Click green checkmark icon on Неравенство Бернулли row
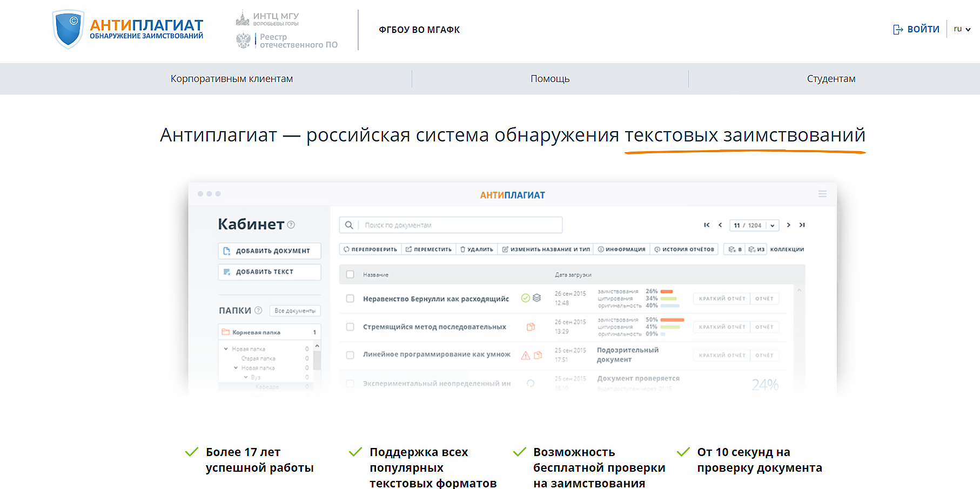980x489 pixels. pyautogui.click(x=525, y=298)
